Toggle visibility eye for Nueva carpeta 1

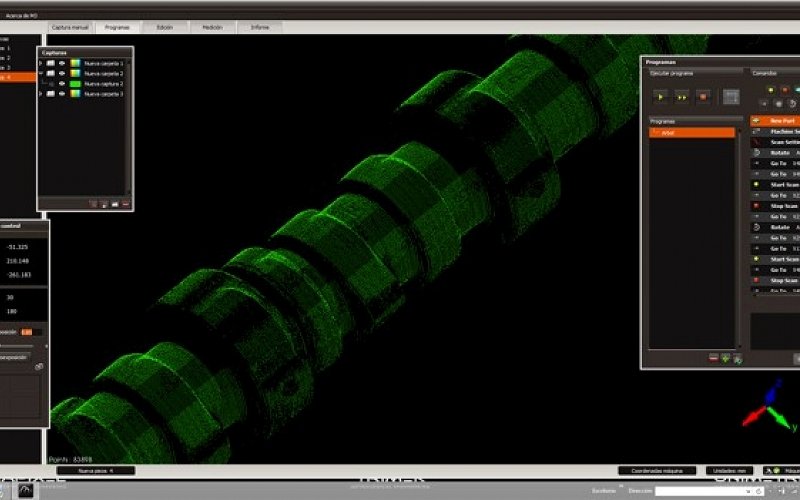point(62,63)
